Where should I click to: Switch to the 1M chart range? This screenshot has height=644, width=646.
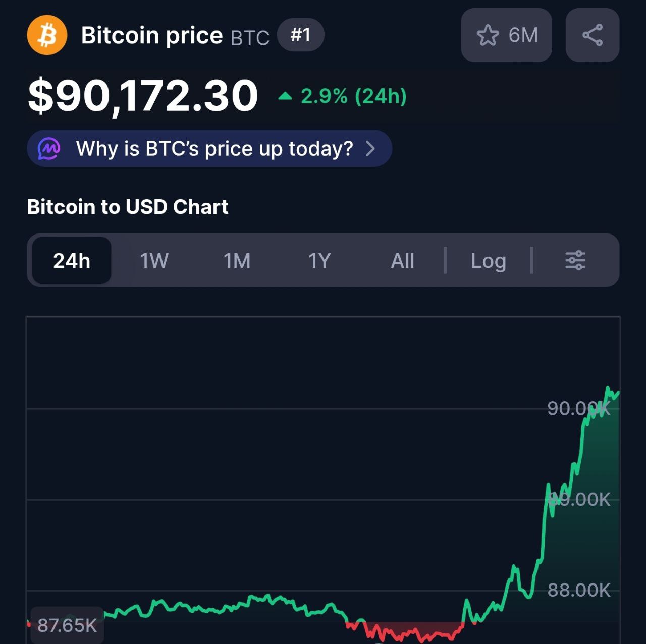pyautogui.click(x=237, y=261)
